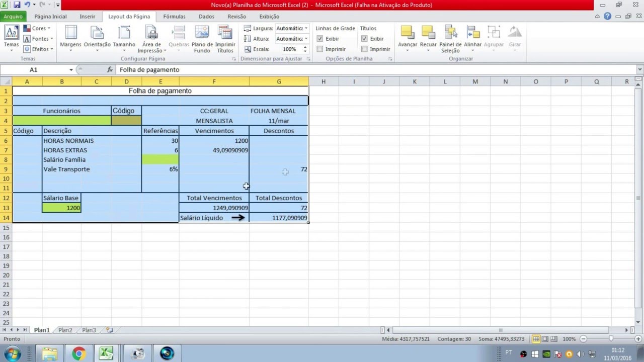
Task: Switch to the Página Inicial tab
Action: (x=50, y=17)
